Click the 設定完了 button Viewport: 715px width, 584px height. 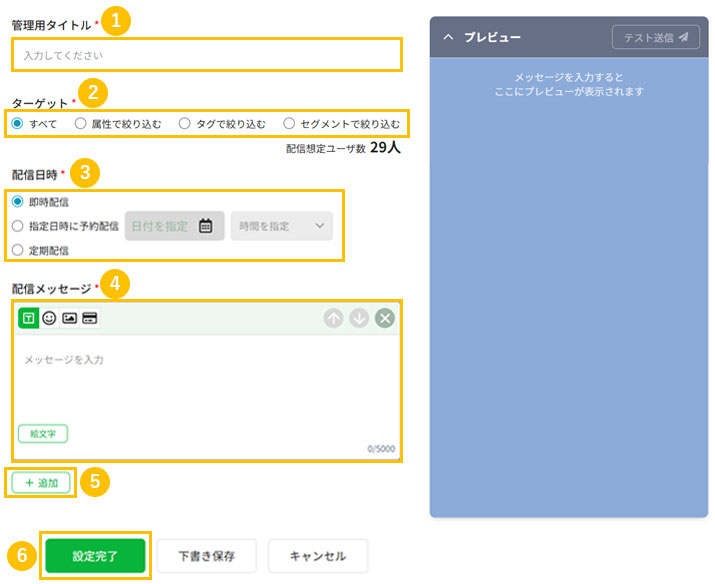pyautogui.click(x=95, y=556)
